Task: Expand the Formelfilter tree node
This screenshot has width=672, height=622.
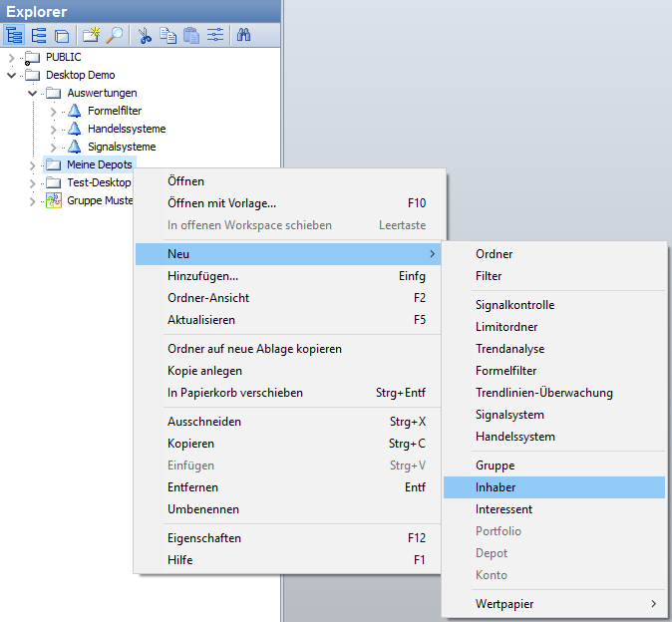Action: pyautogui.click(x=53, y=111)
